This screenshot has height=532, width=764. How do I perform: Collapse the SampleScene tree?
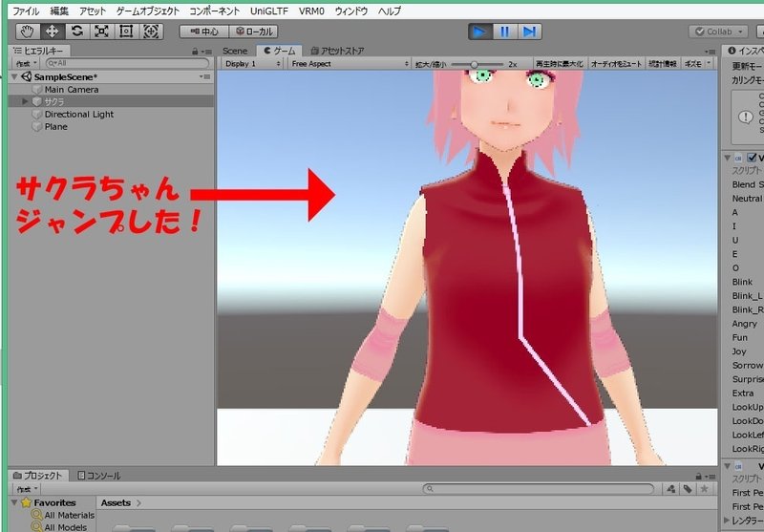click(x=14, y=77)
